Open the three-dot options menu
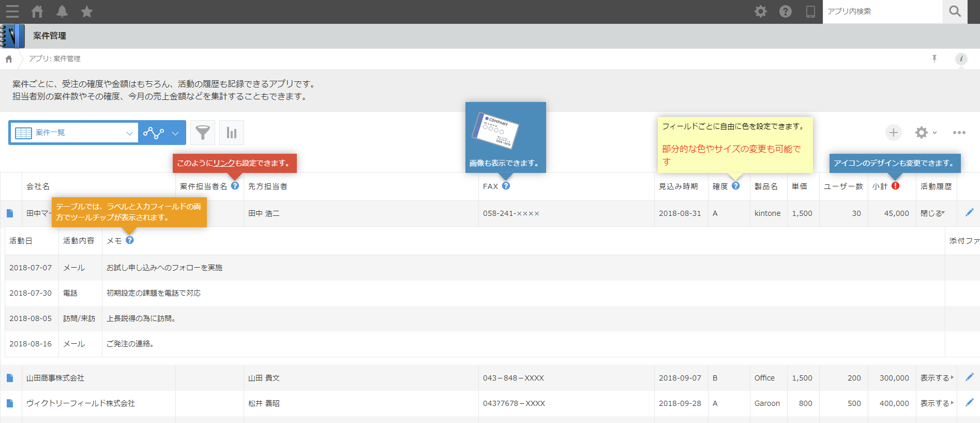The height and width of the screenshot is (423, 980). [959, 133]
